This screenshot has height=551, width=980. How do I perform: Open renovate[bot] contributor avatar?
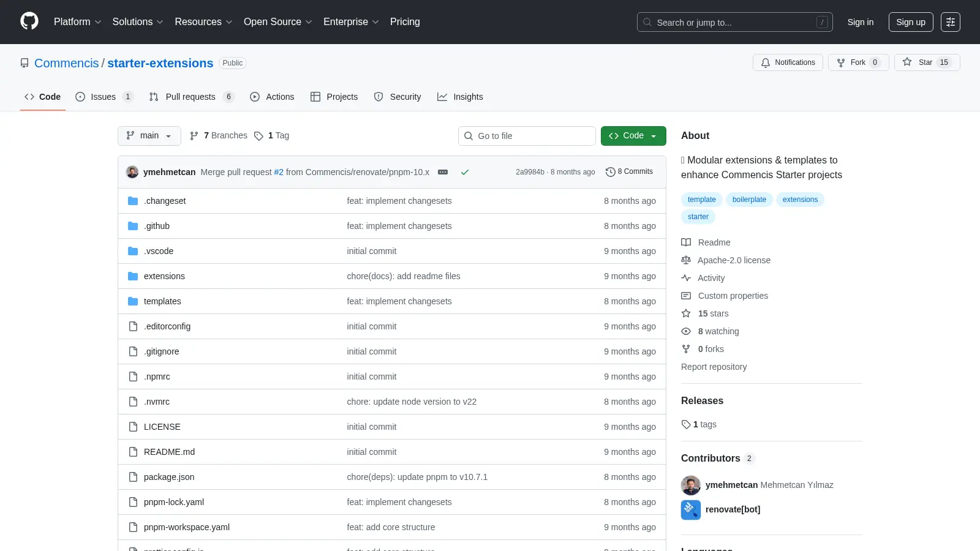691,510
